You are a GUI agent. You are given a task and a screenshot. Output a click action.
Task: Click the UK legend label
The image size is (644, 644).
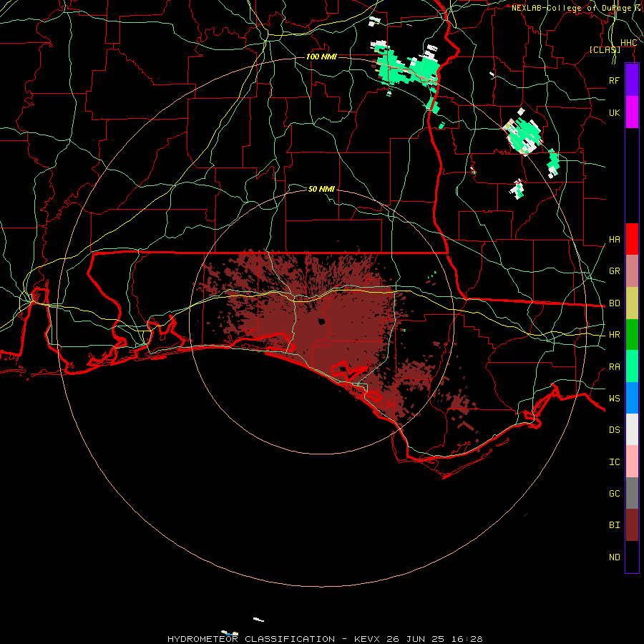[614, 112]
